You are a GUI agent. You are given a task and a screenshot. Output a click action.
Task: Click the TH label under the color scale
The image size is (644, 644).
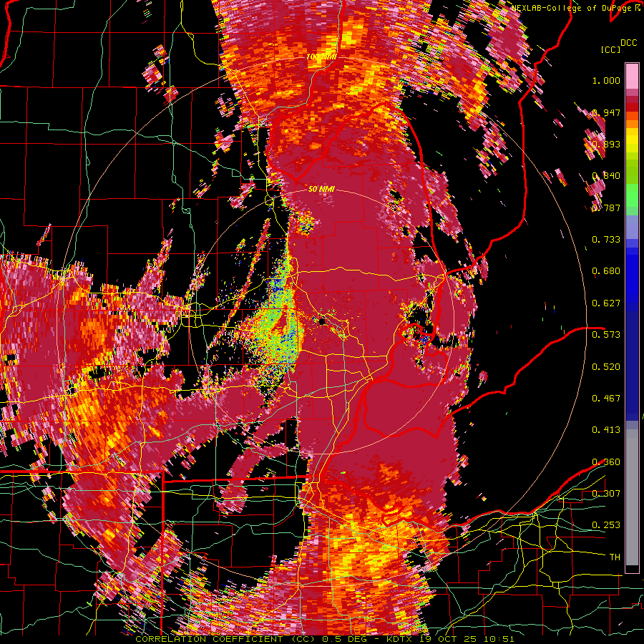pyautogui.click(x=615, y=557)
